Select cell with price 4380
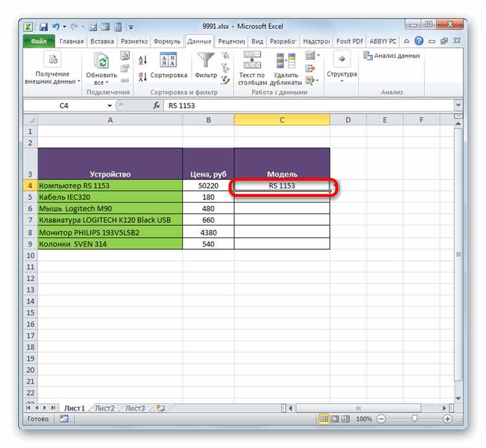 pos(208,232)
